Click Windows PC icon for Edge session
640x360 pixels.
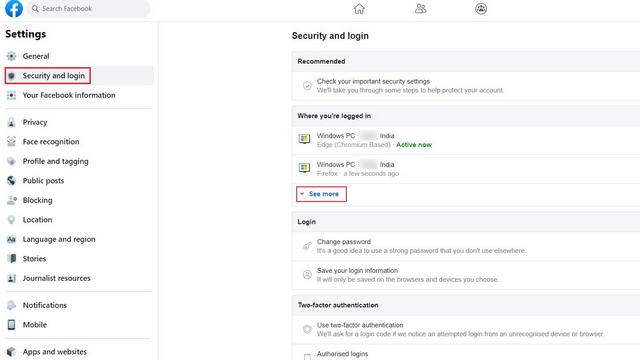pos(304,139)
